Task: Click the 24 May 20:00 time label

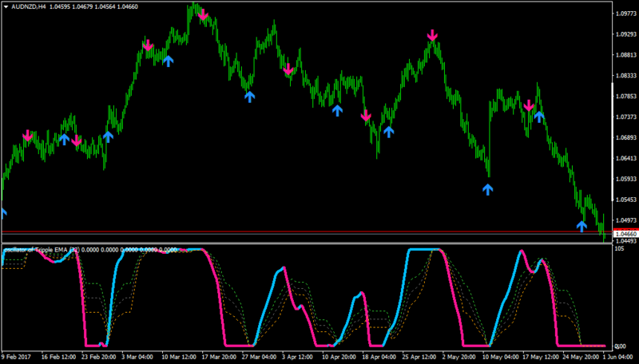Action: (581, 357)
